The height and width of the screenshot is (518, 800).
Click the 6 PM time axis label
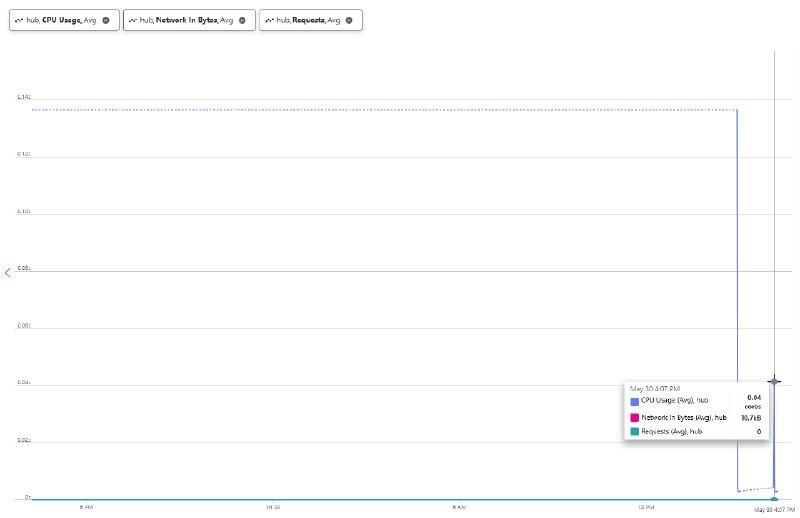point(86,507)
